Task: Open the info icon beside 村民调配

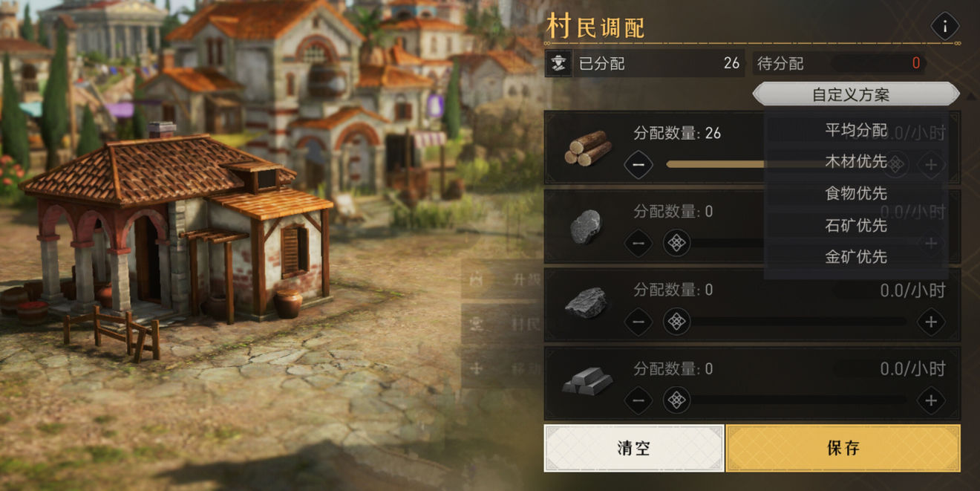Action: click(x=944, y=27)
